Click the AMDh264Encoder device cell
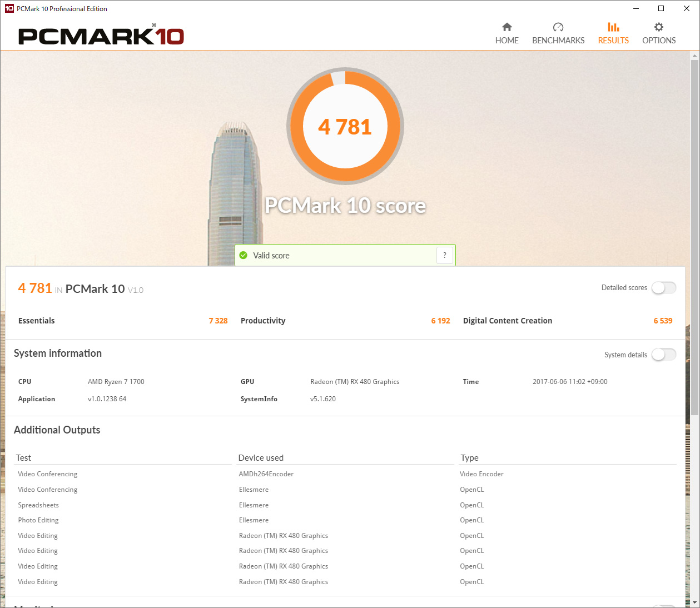Image resolution: width=700 pixels, height=608 pixels. click(266, 474)
